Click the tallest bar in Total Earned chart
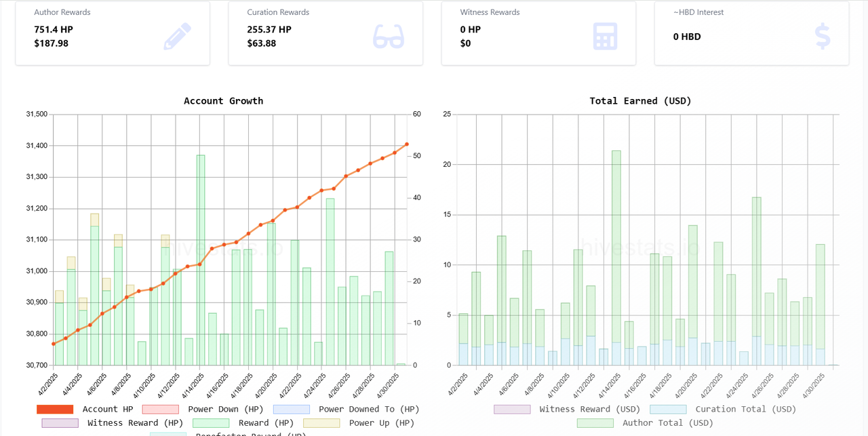 point(616,258)
